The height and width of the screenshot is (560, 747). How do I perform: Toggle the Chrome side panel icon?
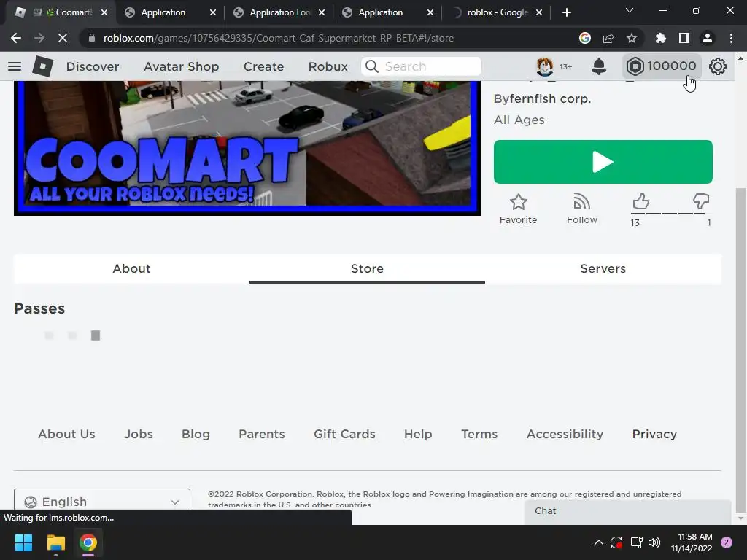pos(684,38)
